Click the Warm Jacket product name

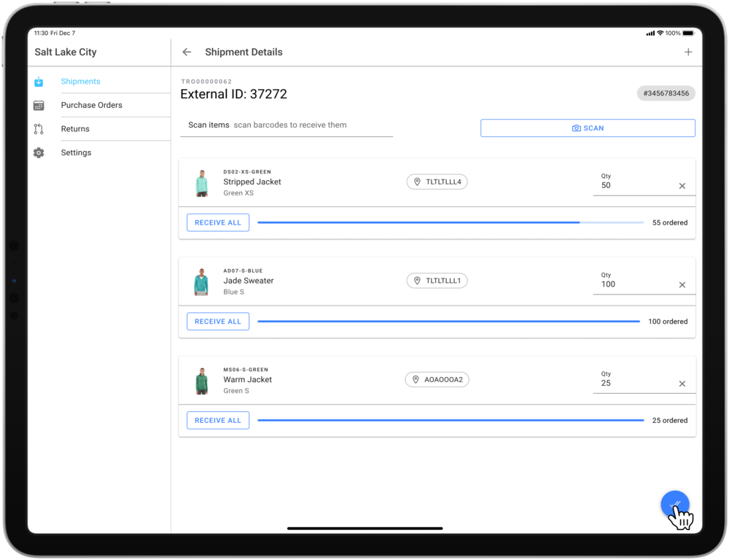pos(247,380)
